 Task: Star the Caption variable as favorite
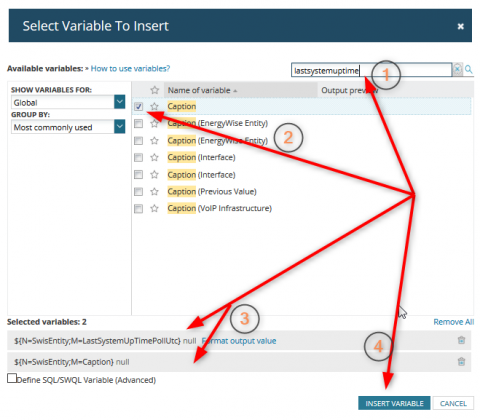tap(154, 107)
